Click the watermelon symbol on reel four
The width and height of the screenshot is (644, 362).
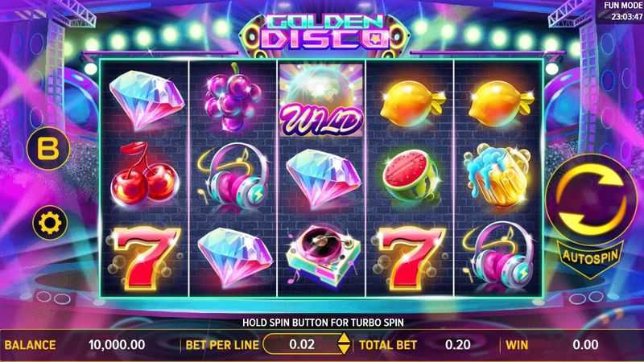tap(411, 176)
